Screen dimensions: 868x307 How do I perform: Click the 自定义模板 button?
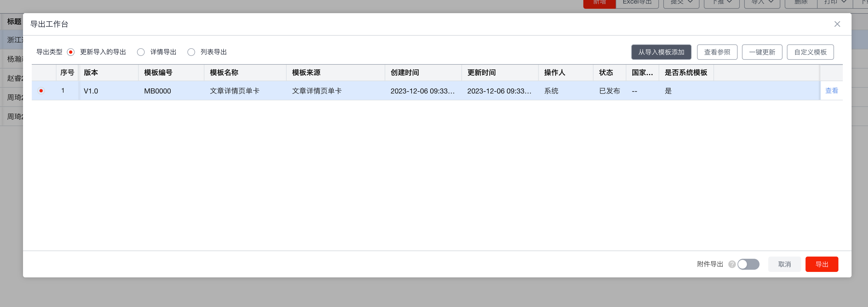point(810,52)
